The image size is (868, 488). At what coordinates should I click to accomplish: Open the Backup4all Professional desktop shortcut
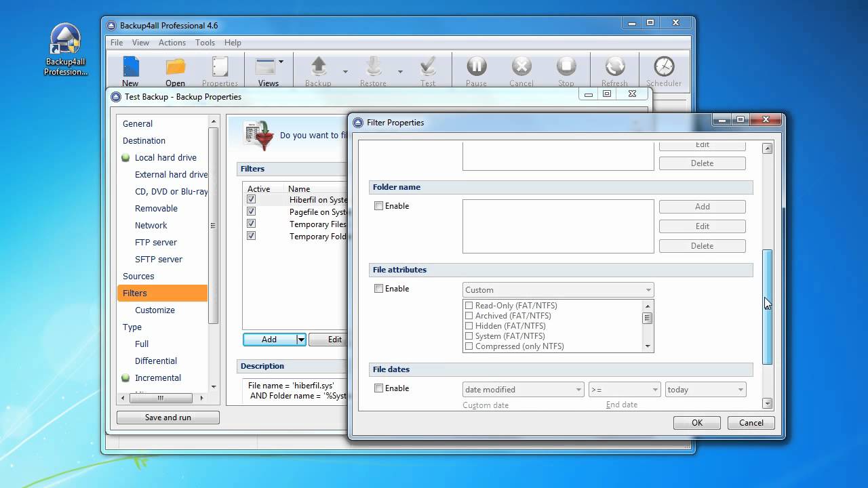66,50
